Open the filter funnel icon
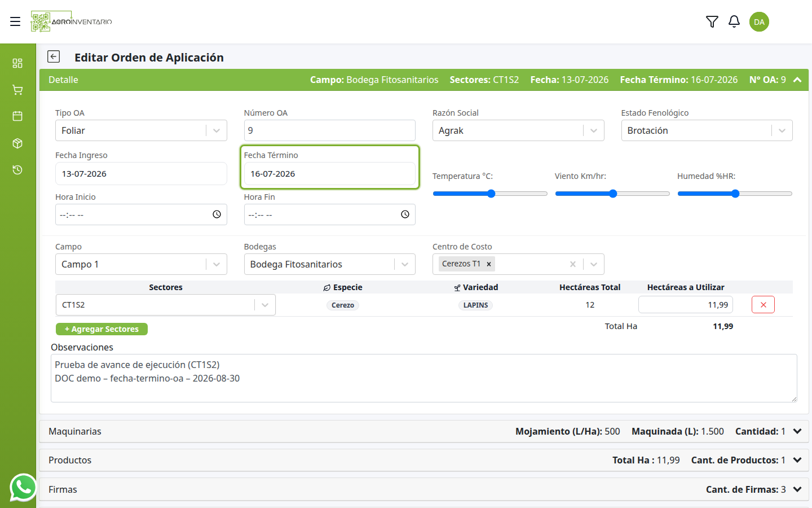This screenshot has height=508, width=812. 712,21
